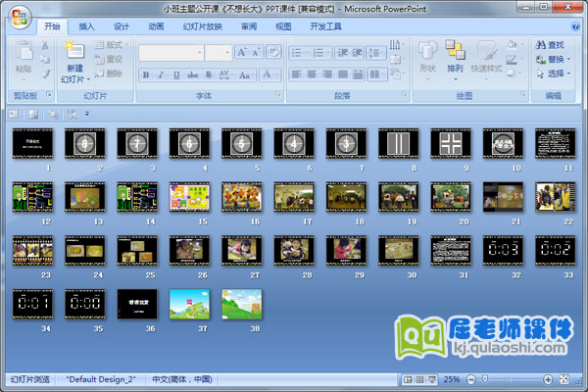Switch to the View tab
The image size is (588, 392).
(x=283, y=26)
